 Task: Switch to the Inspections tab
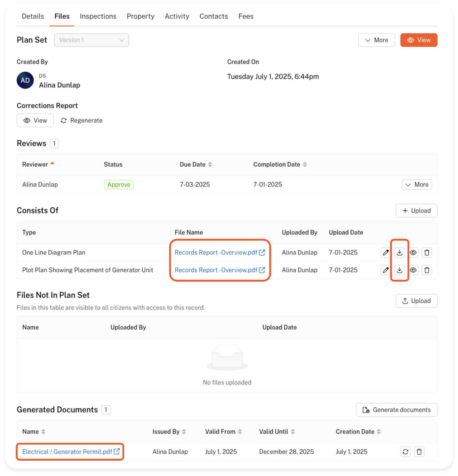98,16
